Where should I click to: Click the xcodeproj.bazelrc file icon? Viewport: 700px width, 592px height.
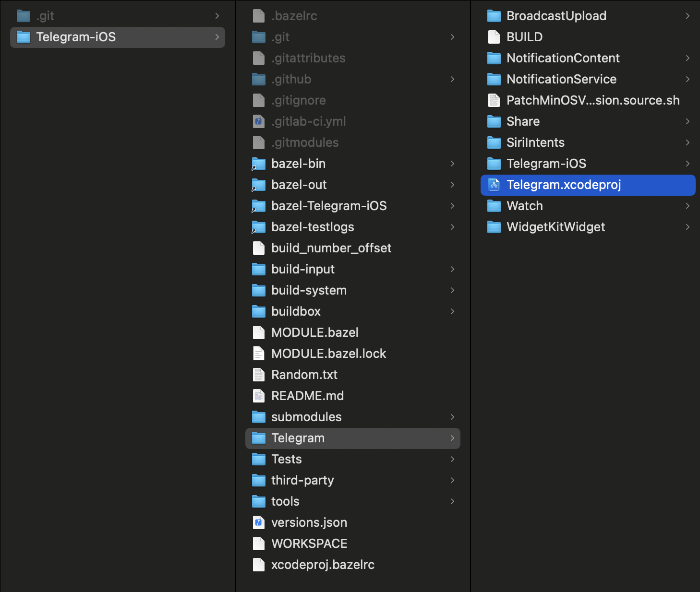(259, 565)
